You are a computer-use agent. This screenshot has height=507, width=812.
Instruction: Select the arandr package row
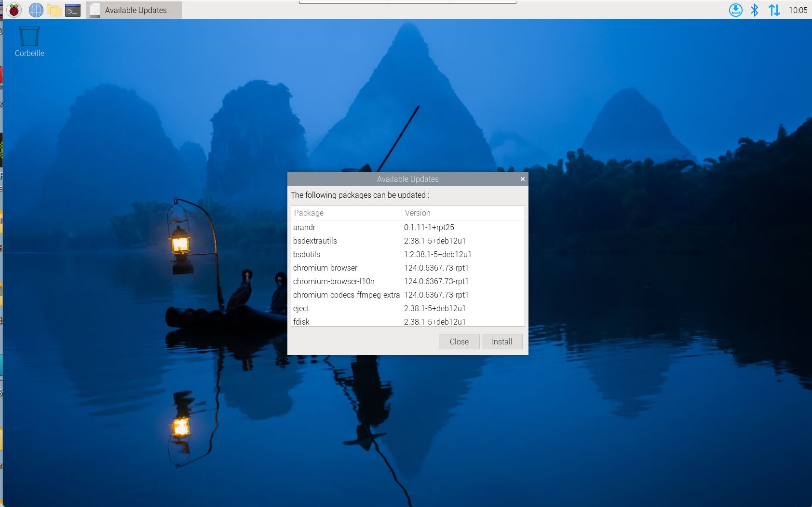click(407, 227)
